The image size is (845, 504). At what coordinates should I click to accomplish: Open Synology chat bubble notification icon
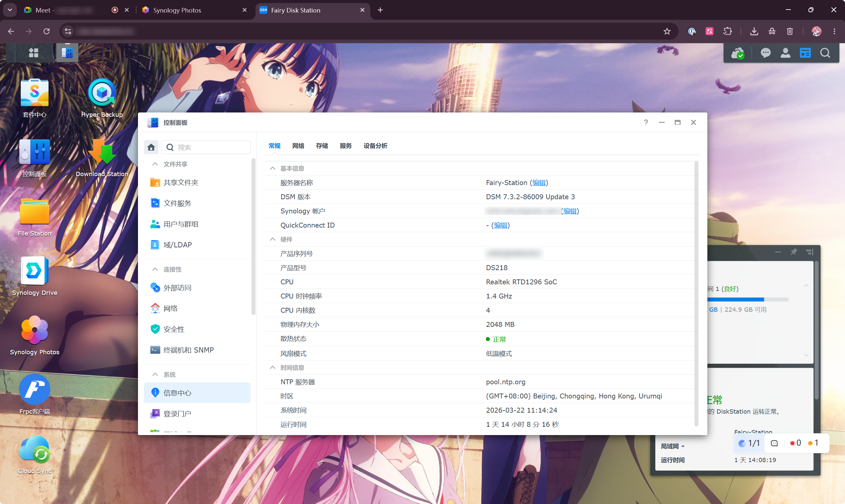pos(766,53)
